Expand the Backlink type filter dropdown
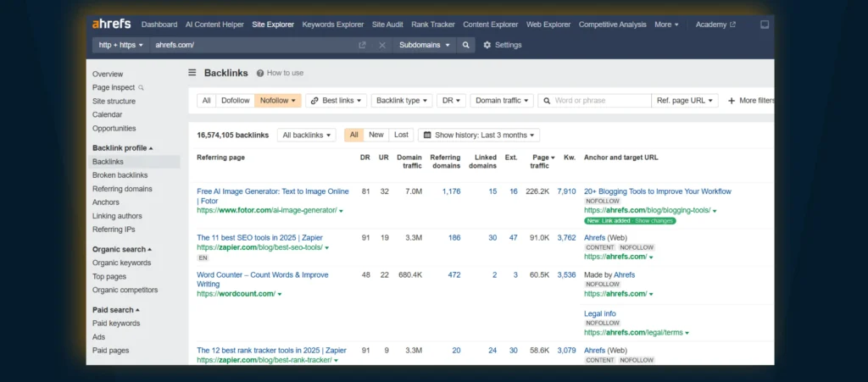The height and width of the screenshot is (382, 868). [403, 100]
